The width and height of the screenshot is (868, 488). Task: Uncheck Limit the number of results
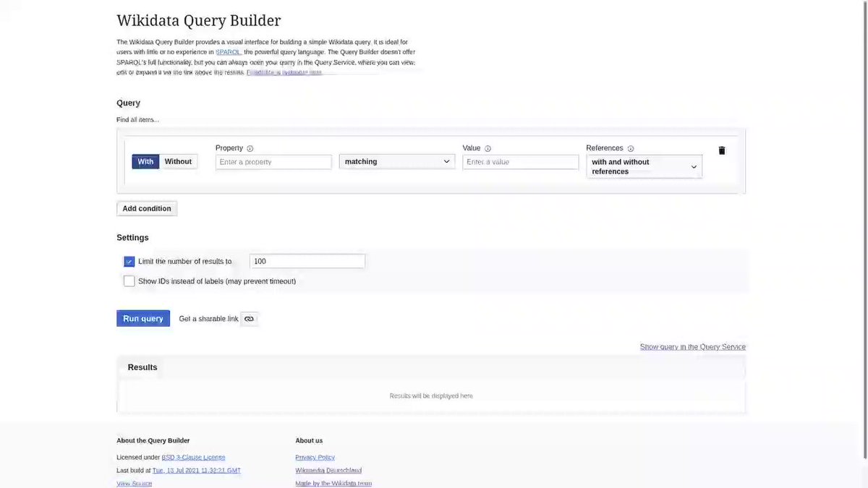click(129, 262)
